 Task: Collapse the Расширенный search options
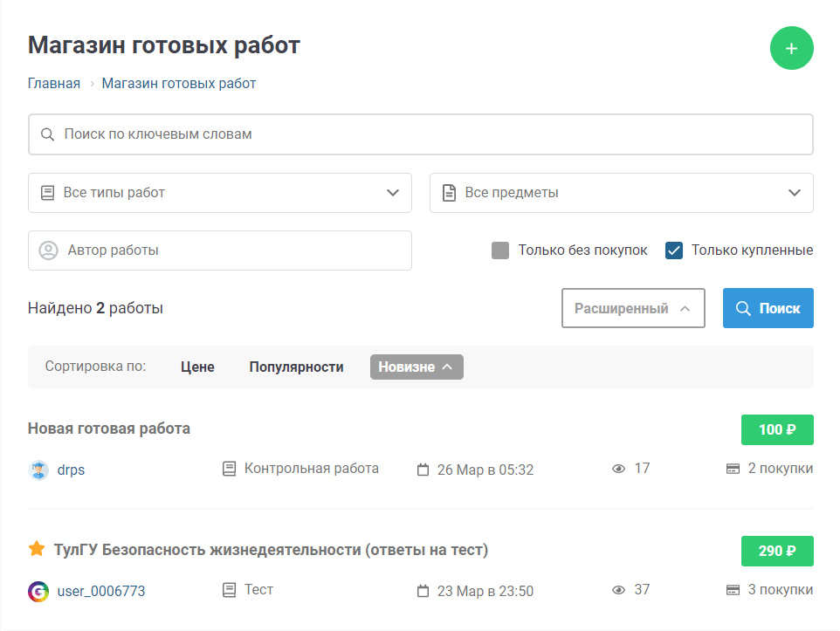(633, 308)
